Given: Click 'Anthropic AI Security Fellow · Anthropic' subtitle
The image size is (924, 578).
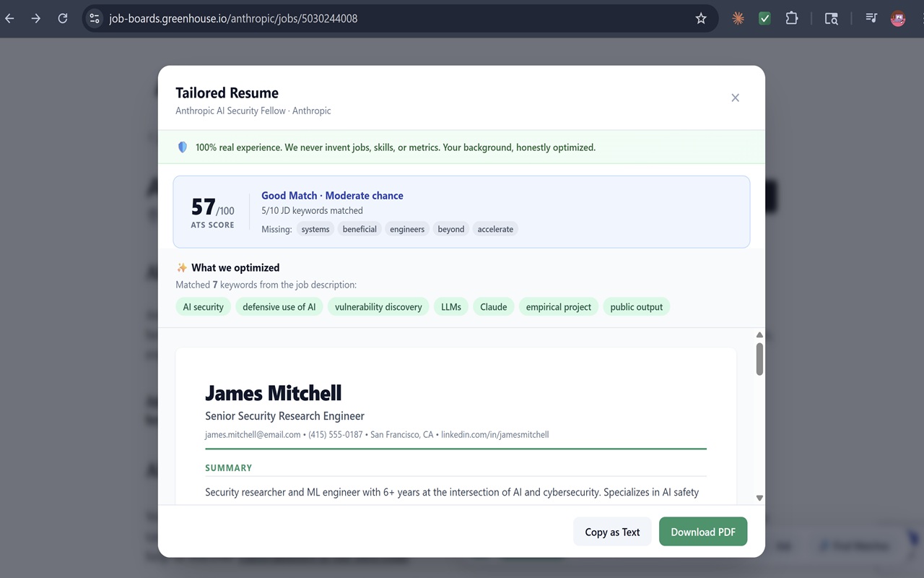Looking at the screenshot, I should pyautogui.click(x=253, y=111).
